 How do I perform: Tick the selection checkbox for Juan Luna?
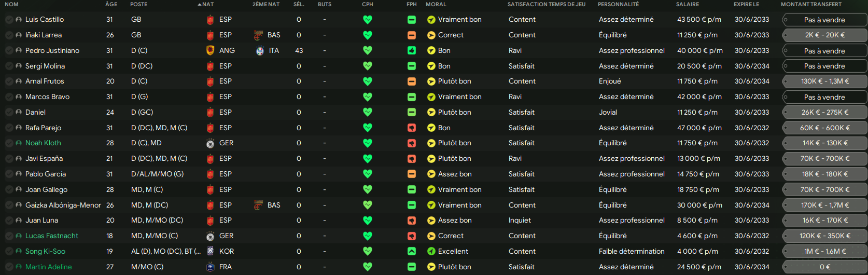click(x=9, y=221)
